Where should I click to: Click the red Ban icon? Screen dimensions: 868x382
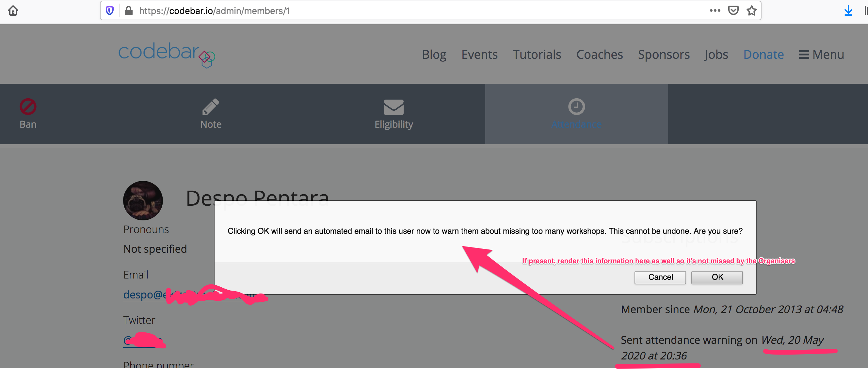[28, 107]
